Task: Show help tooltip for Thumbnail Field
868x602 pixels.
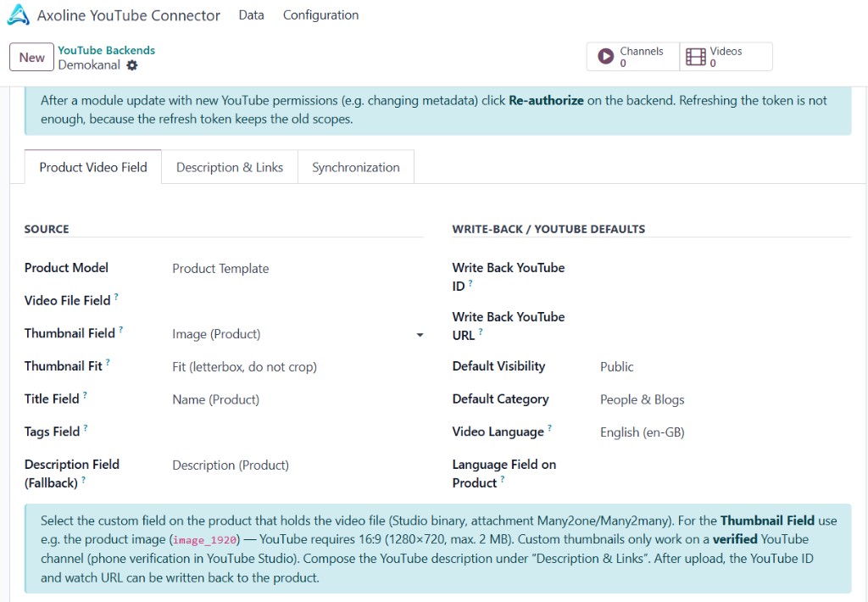Action: [120, 330]
